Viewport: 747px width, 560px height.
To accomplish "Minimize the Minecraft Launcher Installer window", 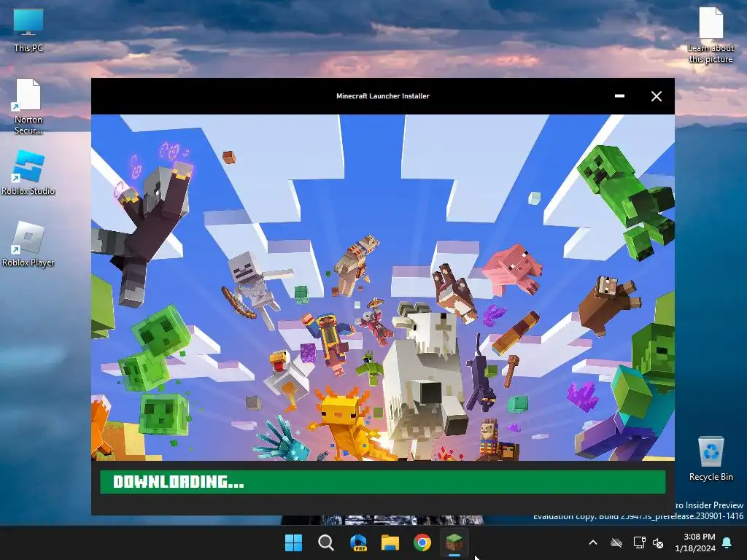I will coord(620,96).
